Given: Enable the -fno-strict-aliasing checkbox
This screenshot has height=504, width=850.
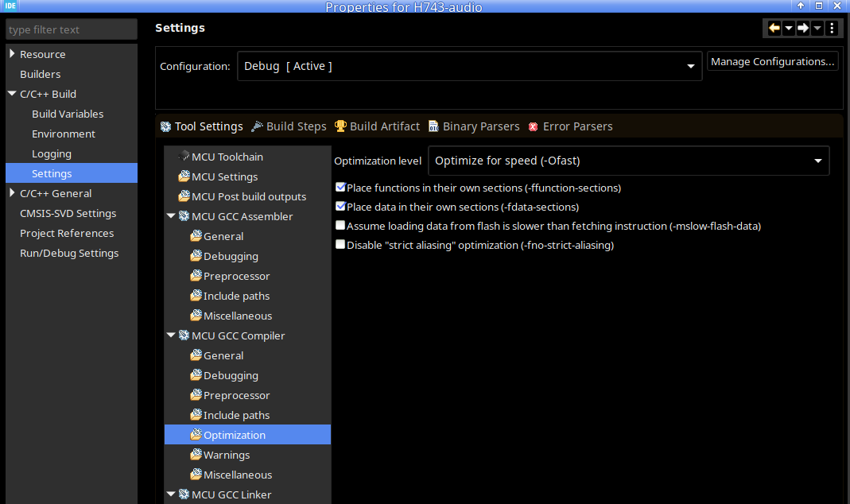Looking at the screenshot, I should [340, 245].
